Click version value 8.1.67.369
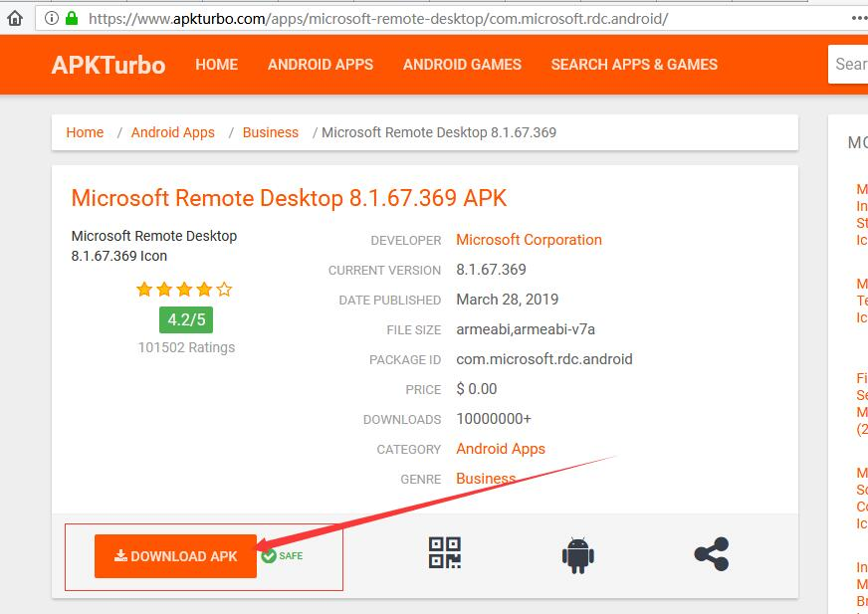 click(x=491, y=270)
